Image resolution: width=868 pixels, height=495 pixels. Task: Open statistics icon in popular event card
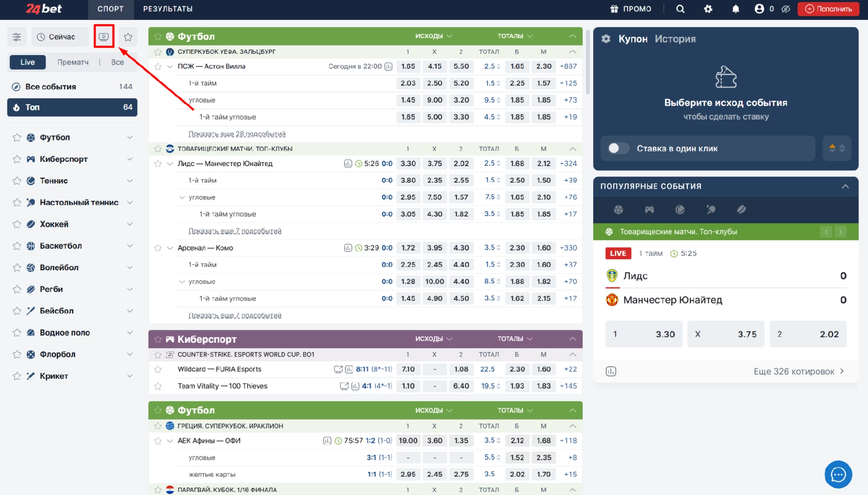tap(611, 371)
